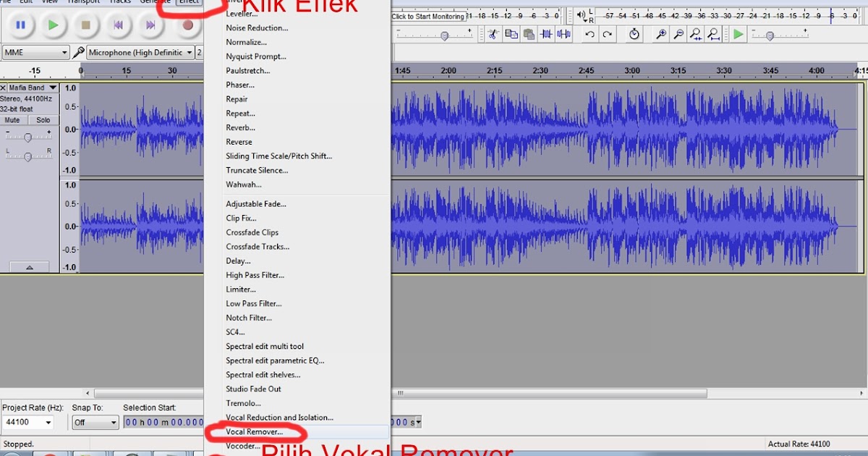Click the Transport menu in the menu bar
Viewport: 868px width, 456px height.
83,1
